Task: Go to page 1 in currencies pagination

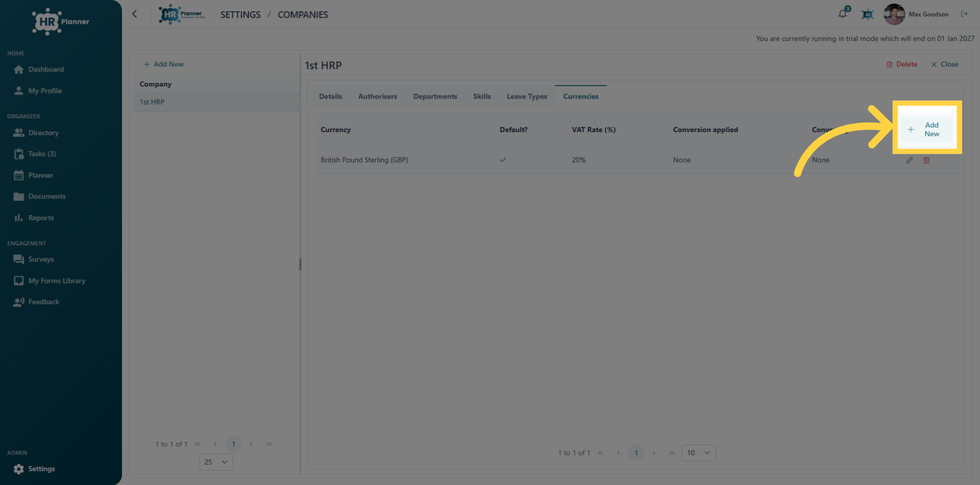Action: [636, 453]
